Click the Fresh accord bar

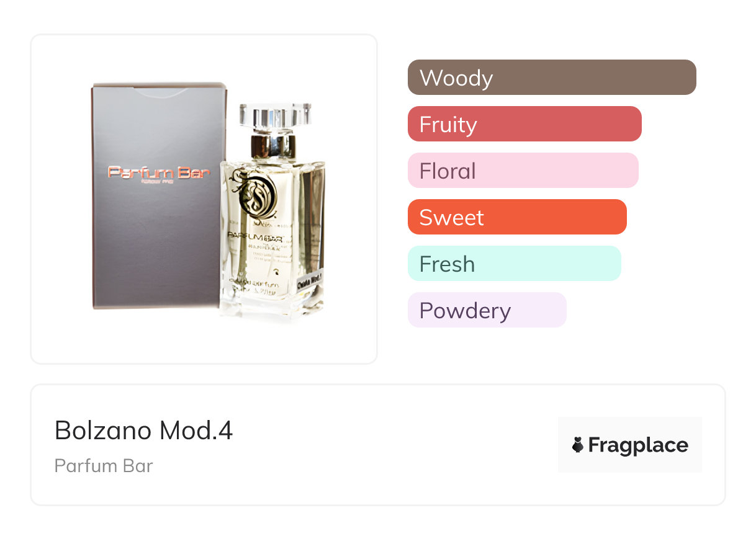tap(514, 264)
